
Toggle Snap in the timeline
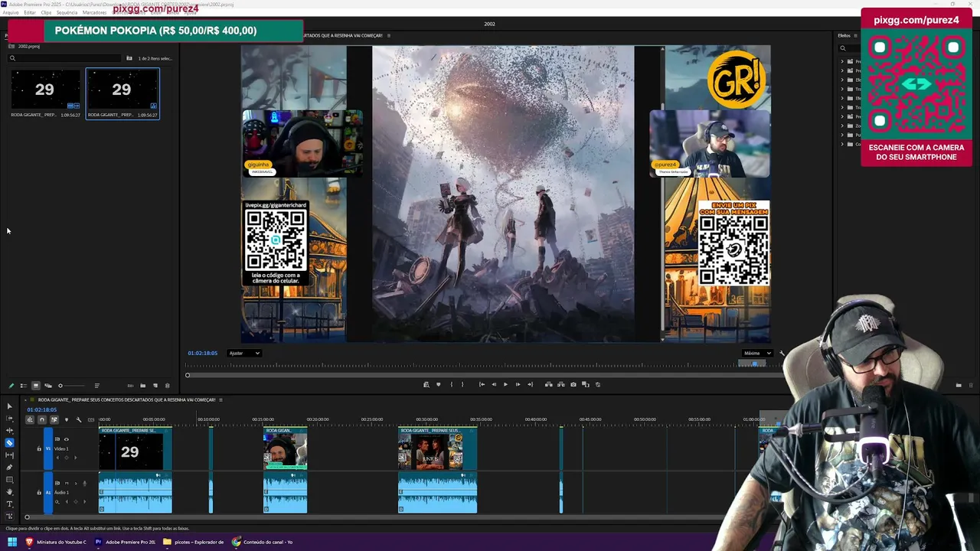coord(42,419)
